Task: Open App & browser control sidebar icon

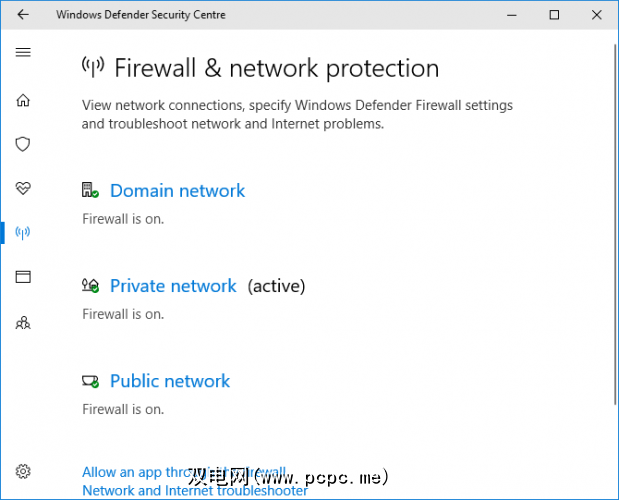Action: pos(23,277)
